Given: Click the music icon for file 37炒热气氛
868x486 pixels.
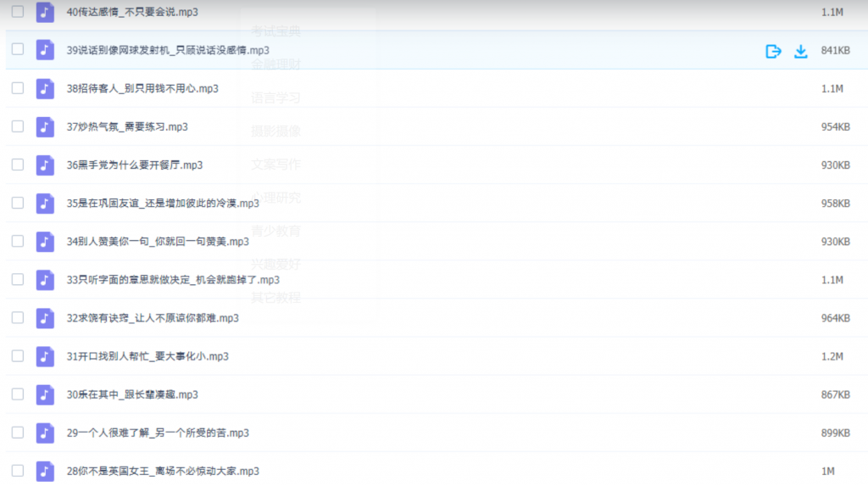Looking at the screenshot, I should pos(45,126).
